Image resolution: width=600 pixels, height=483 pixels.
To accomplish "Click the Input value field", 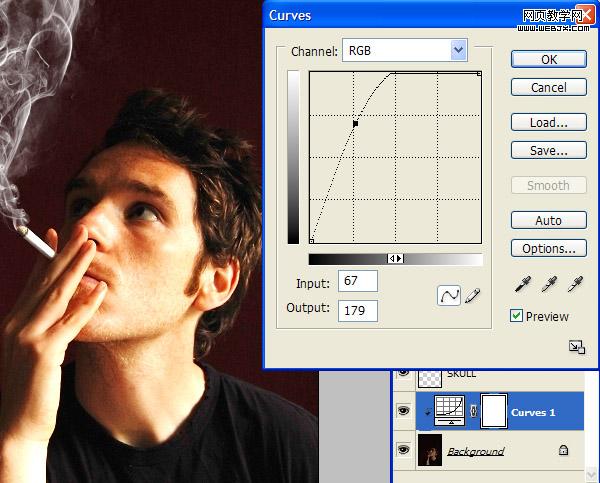I will point(358,281).
